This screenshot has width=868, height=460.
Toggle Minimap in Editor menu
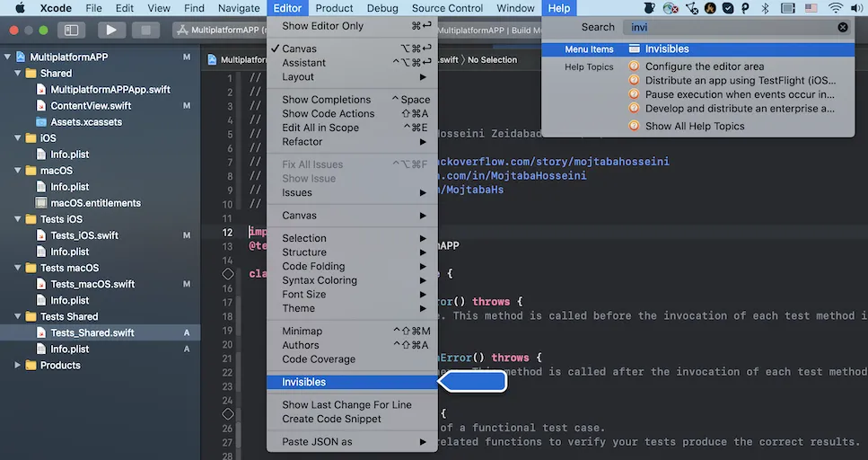pyautogui.click(x=352, y=331)
